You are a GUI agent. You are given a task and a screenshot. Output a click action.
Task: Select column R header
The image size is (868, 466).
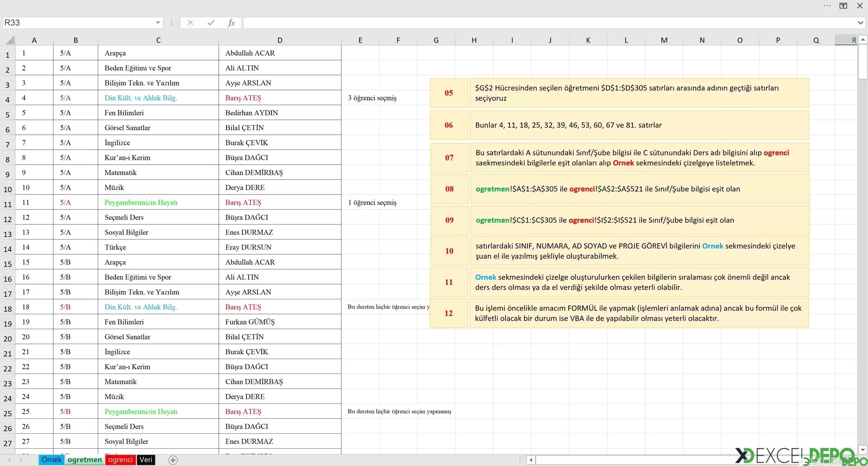pyautogui.click(x=846, y=40)
